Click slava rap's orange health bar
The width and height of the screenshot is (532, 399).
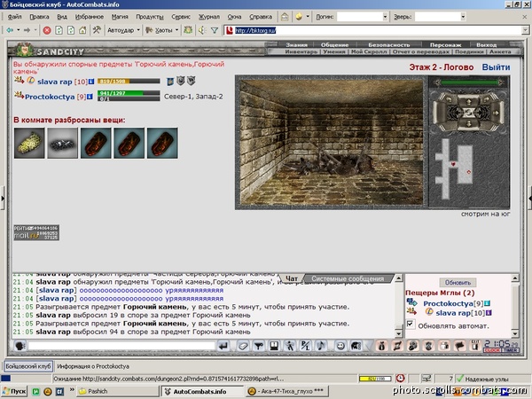click(129, 81)
